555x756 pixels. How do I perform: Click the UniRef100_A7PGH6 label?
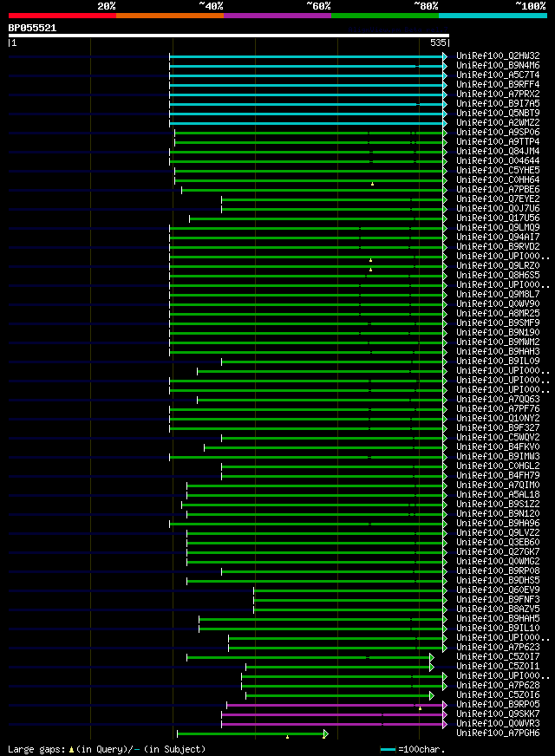[x=498, y=733]
